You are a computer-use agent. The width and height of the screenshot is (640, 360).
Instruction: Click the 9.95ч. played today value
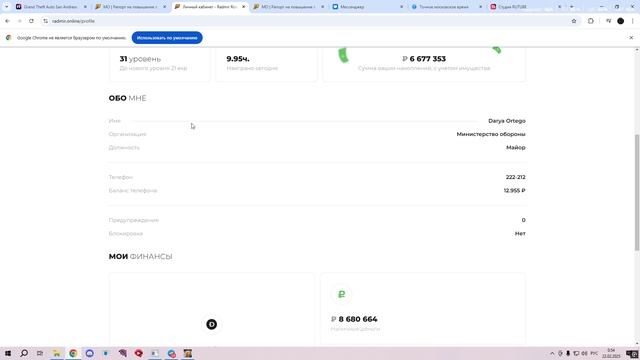(238, 59)
